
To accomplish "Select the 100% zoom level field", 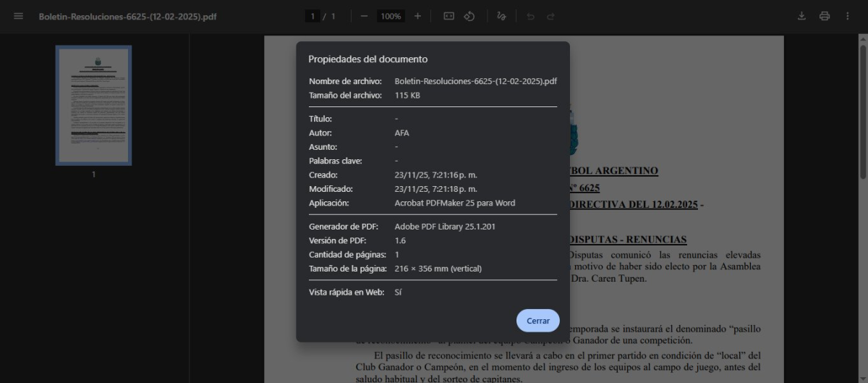I will point(391,16).
